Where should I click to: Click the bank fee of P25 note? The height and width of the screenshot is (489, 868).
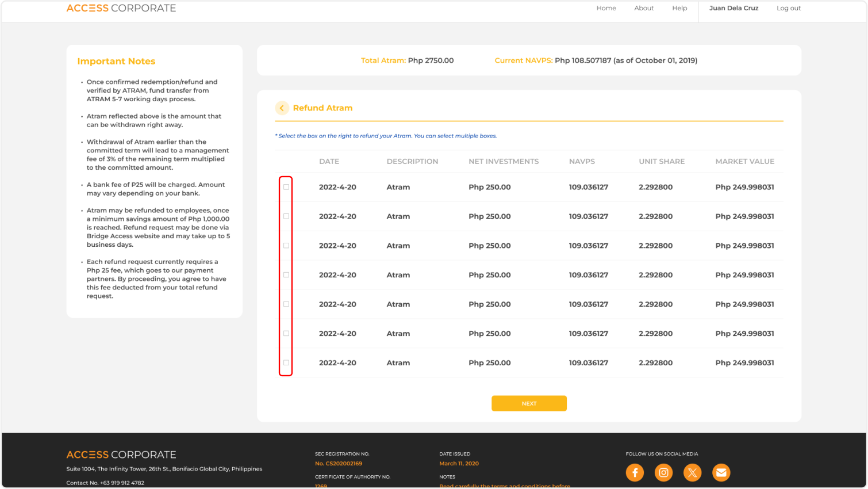pos(156,189)
